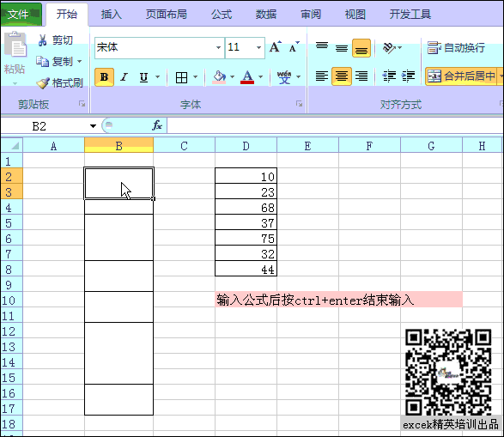Align text to vertical middle
The width and height of the screenshot is (504, 437).
[342, 48]
